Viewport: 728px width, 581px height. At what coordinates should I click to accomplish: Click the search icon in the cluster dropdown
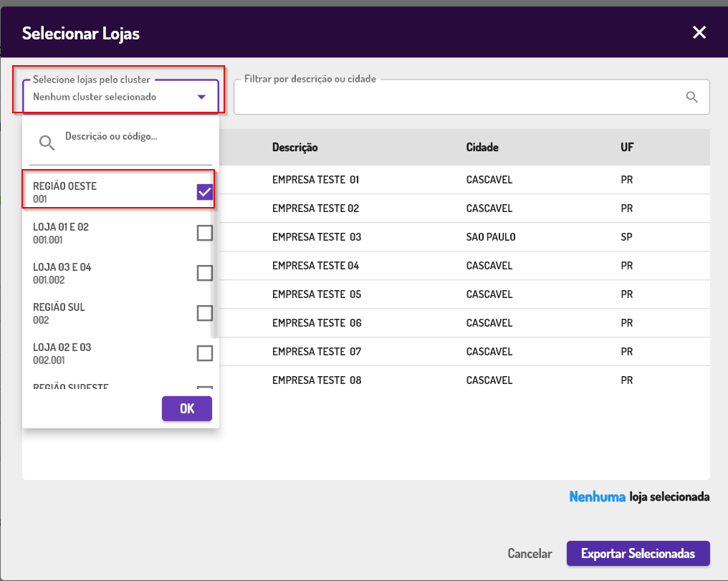point(47,143)
